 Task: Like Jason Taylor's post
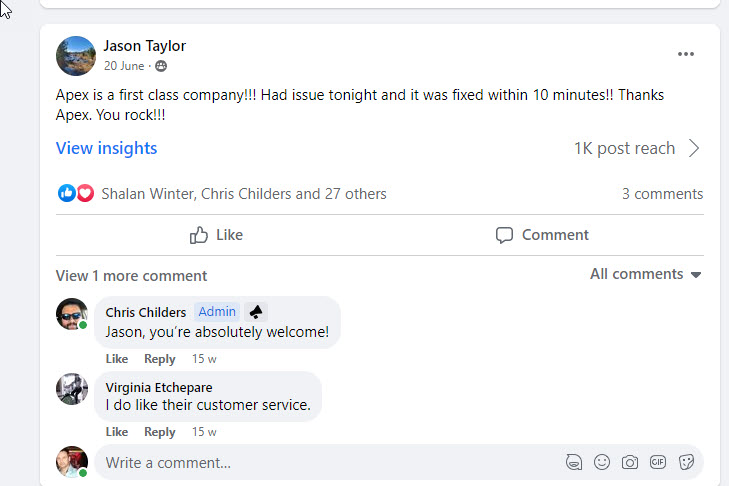(216, 235)
